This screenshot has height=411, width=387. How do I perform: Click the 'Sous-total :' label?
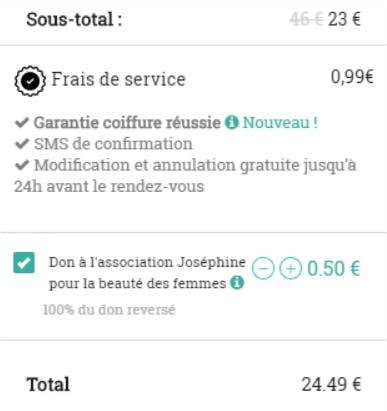[74, 19]
